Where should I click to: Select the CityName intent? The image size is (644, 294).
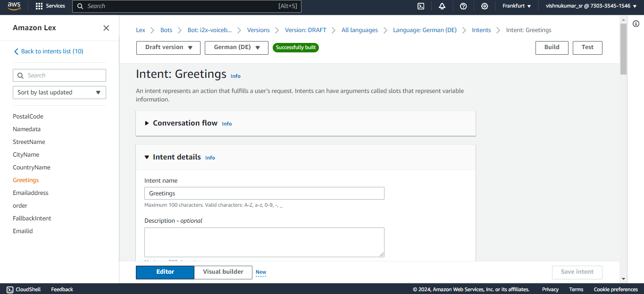pos(26,155)
